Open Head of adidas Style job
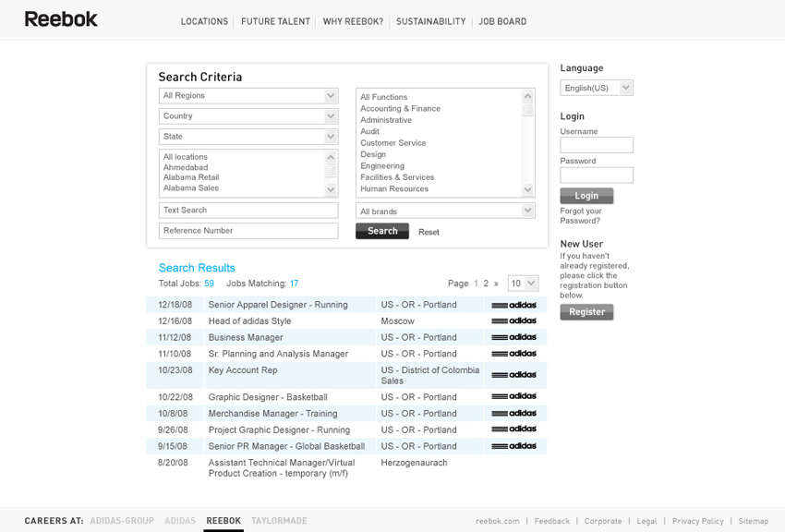The width and height of the screenshot is (785, 532). pyautogui.click(x=250, y=320)
